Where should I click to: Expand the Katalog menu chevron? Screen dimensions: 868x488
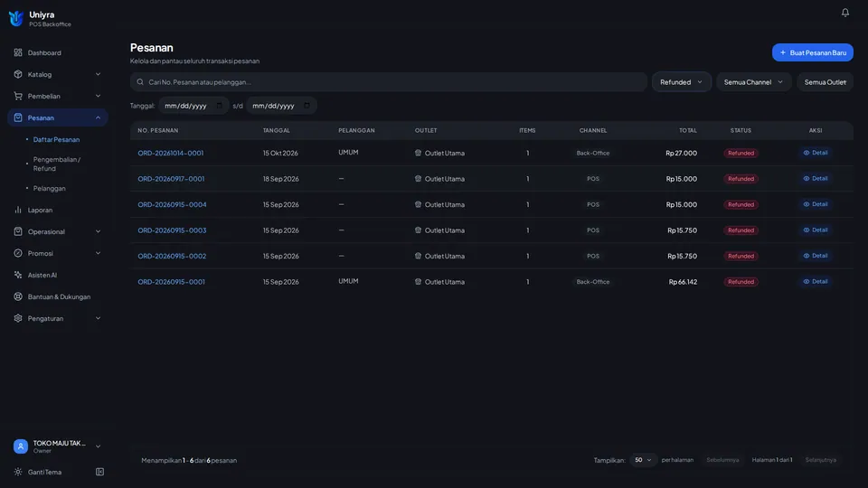click(98, 74)
